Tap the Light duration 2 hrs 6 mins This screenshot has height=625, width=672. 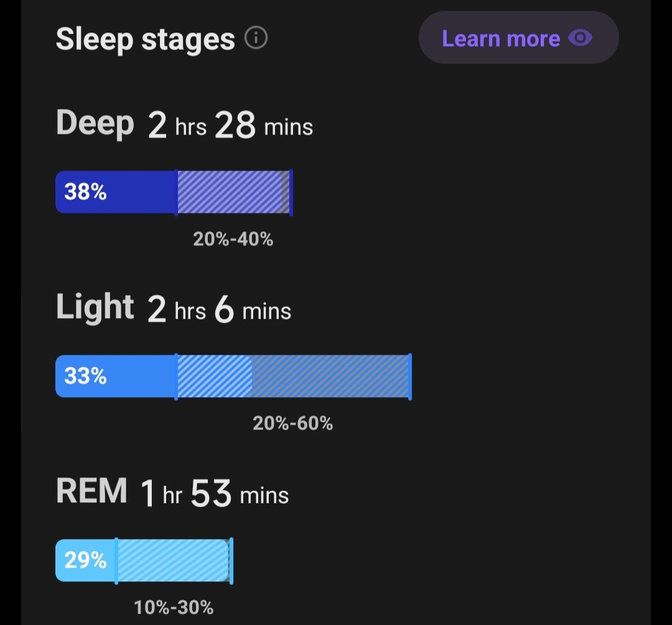(219, 311)
